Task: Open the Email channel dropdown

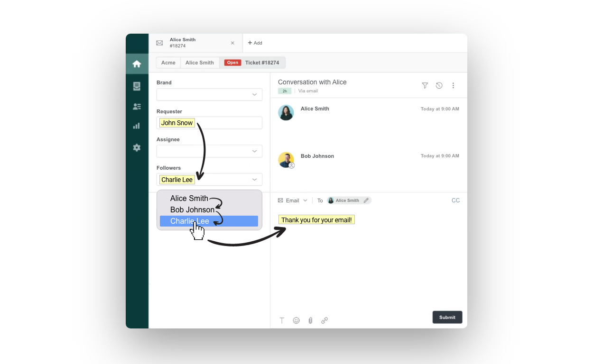Action: click(x=293, y=200)
